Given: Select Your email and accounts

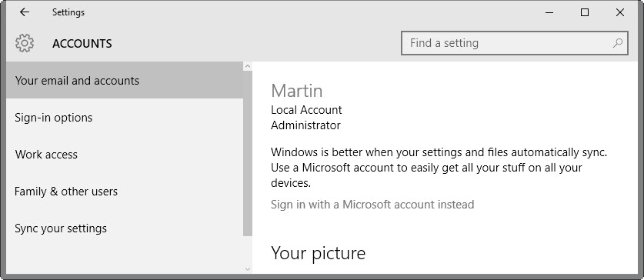Looking at the screenshot, I should coord(125,80).
